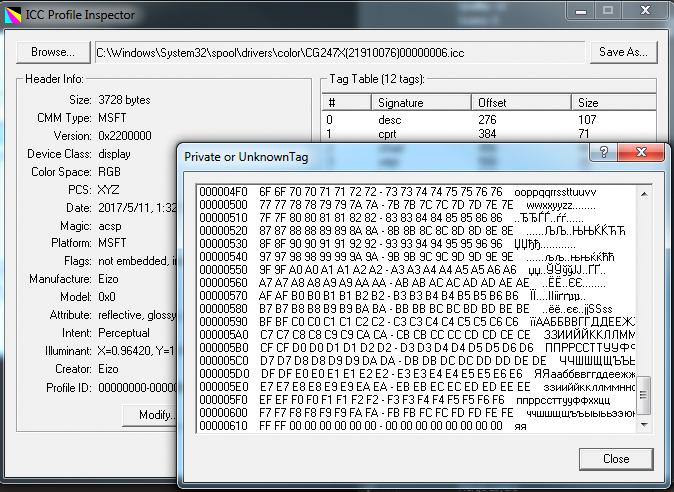Click hex row address 00000500
Image resolution: width=674 pixels, height=492 pixels.
point(224,205)
